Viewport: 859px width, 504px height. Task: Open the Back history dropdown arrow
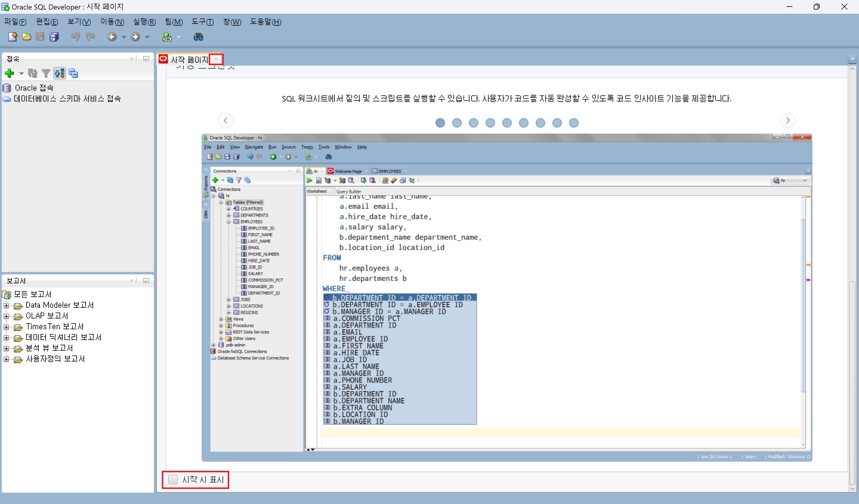point(124,37)
